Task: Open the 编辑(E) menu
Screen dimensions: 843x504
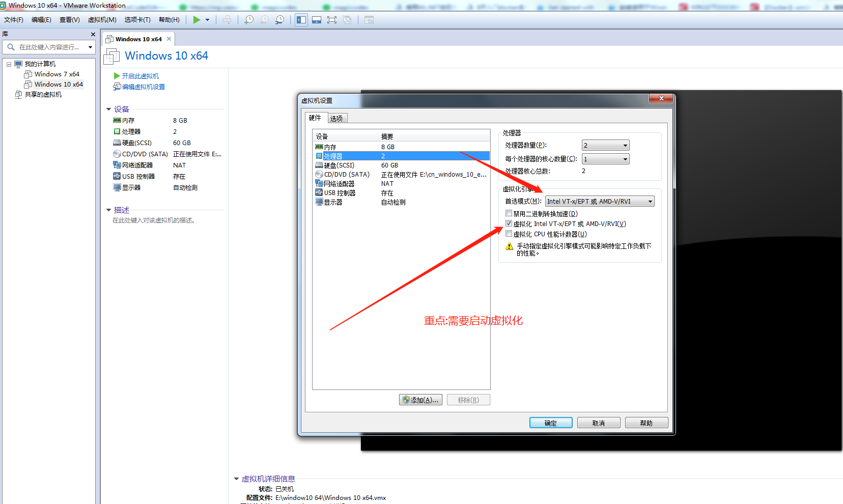Action: [x=41, y=20]
